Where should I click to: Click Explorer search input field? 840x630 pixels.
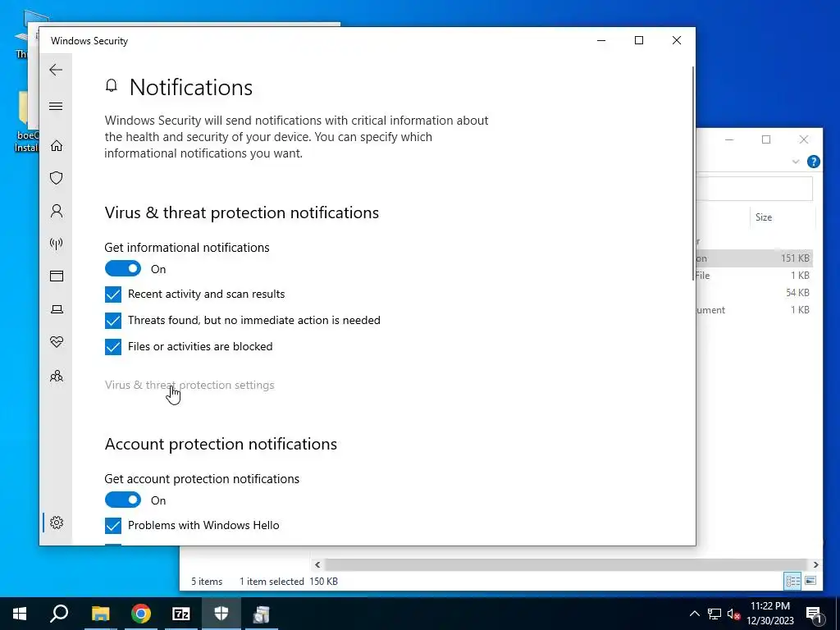(755, 189)
